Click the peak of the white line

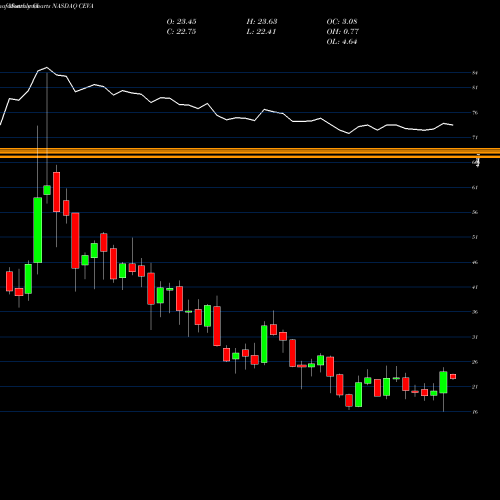point(47,68)
